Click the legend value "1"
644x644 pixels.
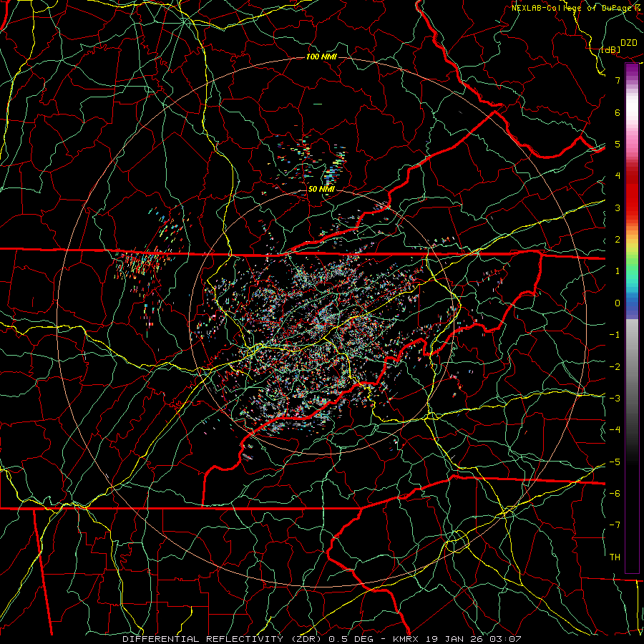618,271
